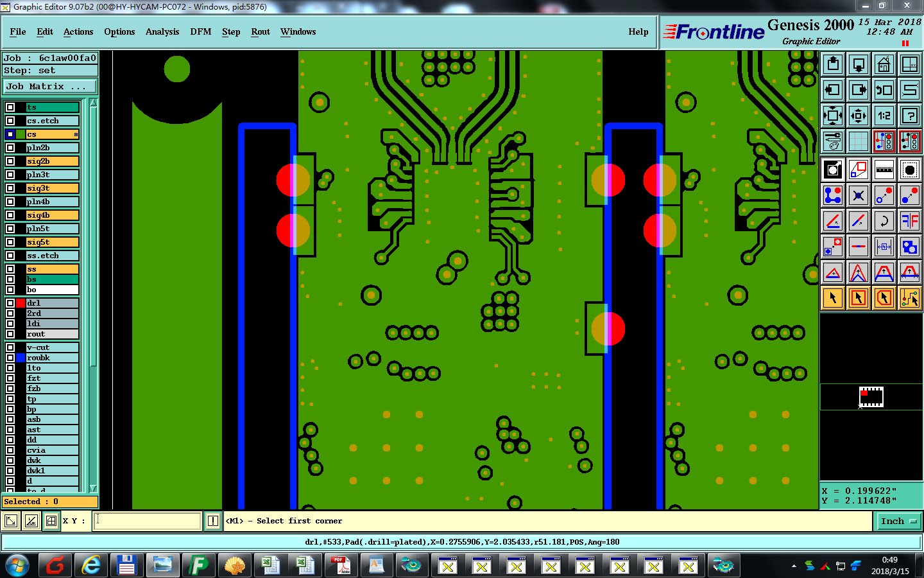Image resolution: width=924 pixels, height=578 pixels.
Task: Click the previous view icon
Action: click(884, 90)
